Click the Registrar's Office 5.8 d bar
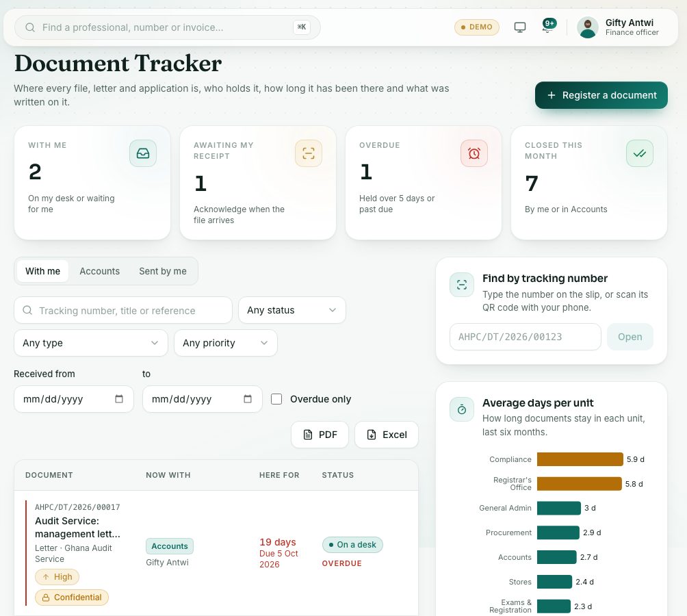This screenshot has height=616, width=687. click(579, 484)
